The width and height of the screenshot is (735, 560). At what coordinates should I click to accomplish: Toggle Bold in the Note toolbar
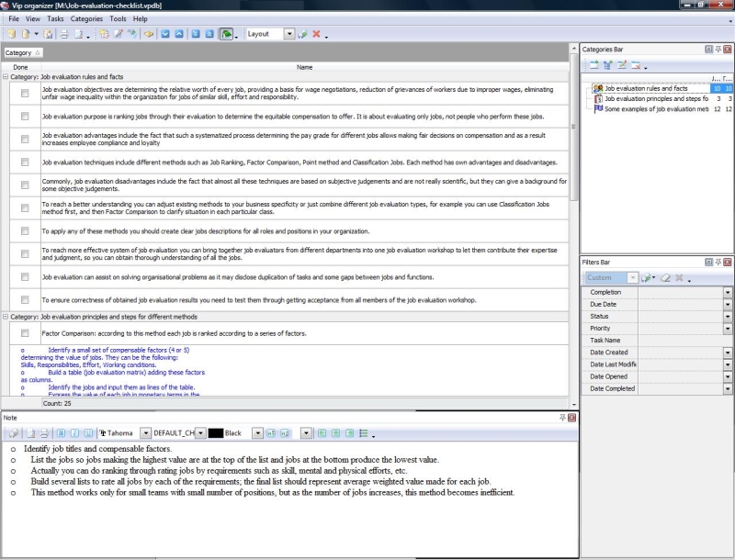pyautogui.click(x=62, y=432)
